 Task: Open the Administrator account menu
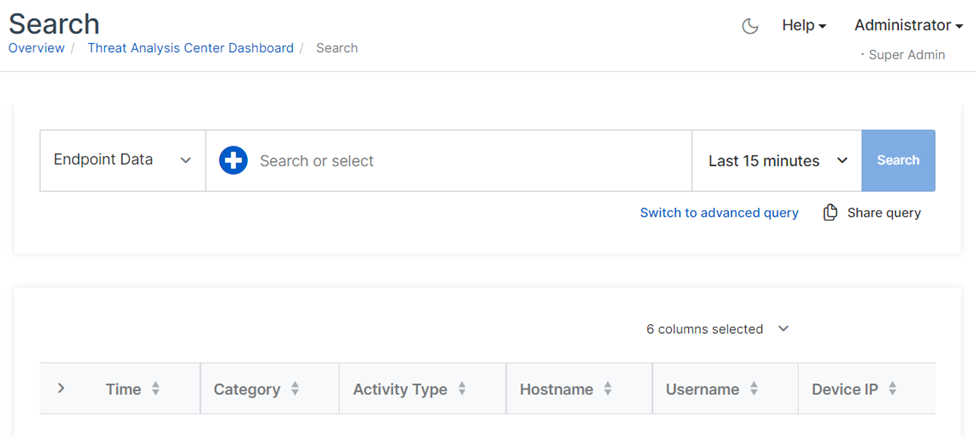coord(908,26)
